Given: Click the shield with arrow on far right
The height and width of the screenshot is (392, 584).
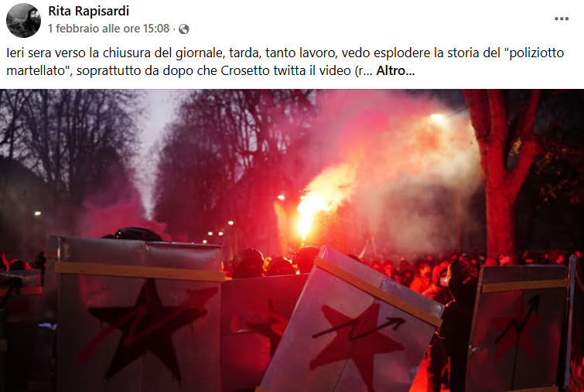Looking at the screenshot, I should coord(520,328).
